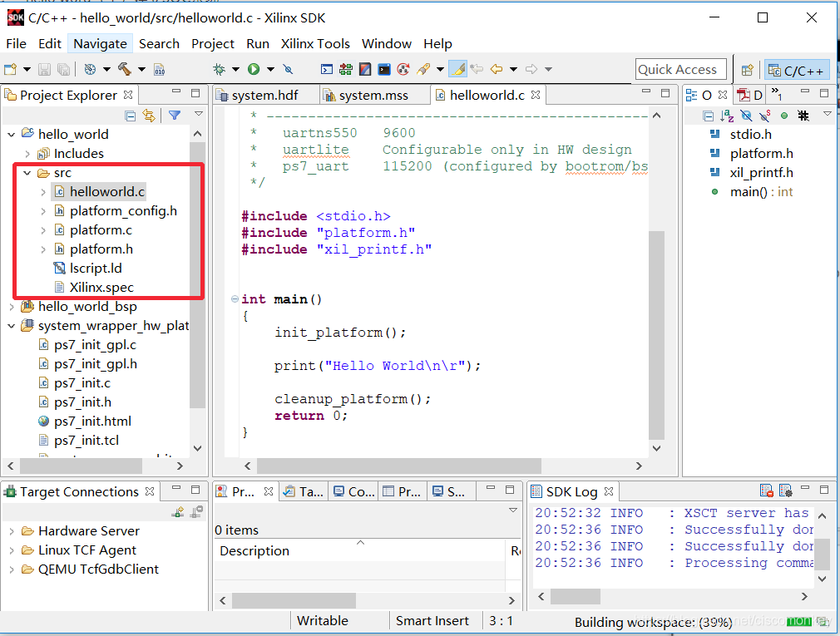Close the Project Explorer view

tap(128, 95)
